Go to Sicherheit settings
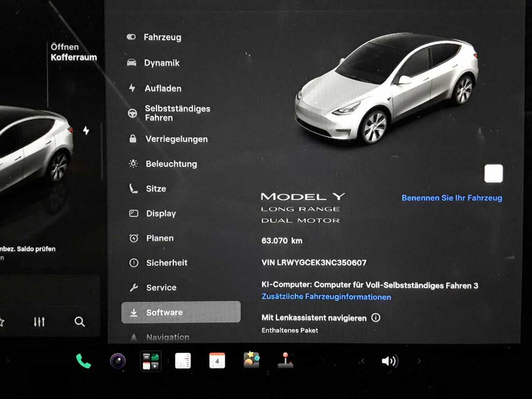Image resolution: width=532 pixels, height=399 pixels. tap(167, 262)
